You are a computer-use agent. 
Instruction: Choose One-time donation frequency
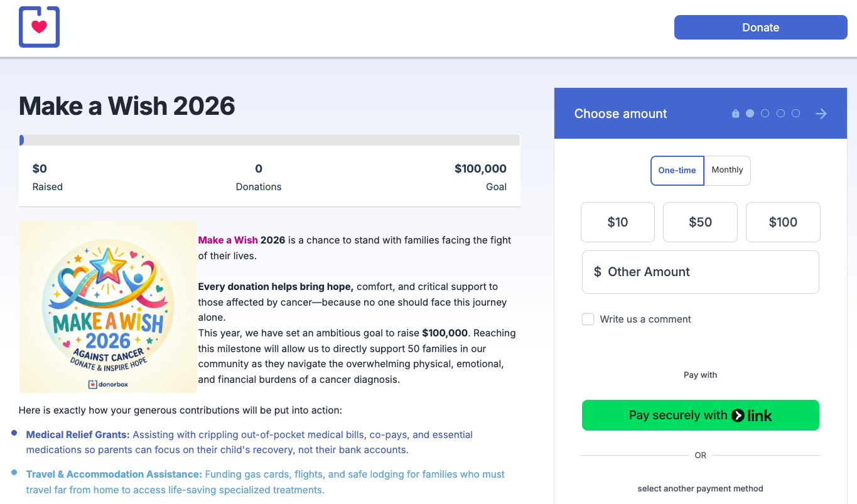pos(677,171)
